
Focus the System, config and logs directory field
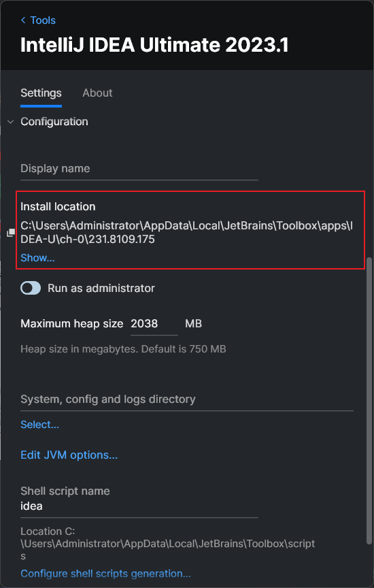point(187,399)
